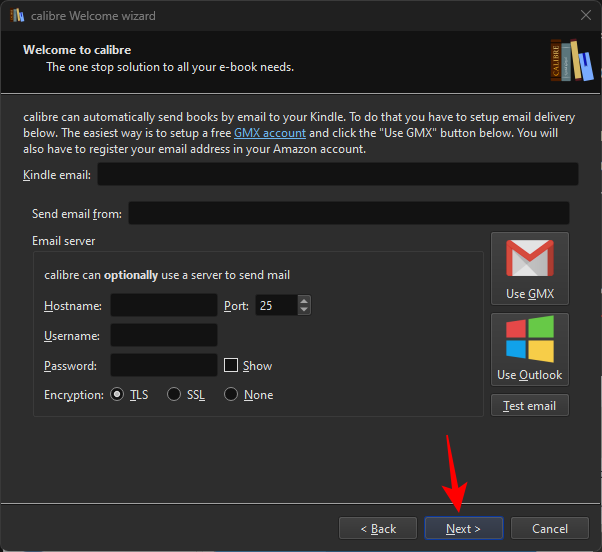Select the Password input field
602x552 pixels.
pos(163,366)
